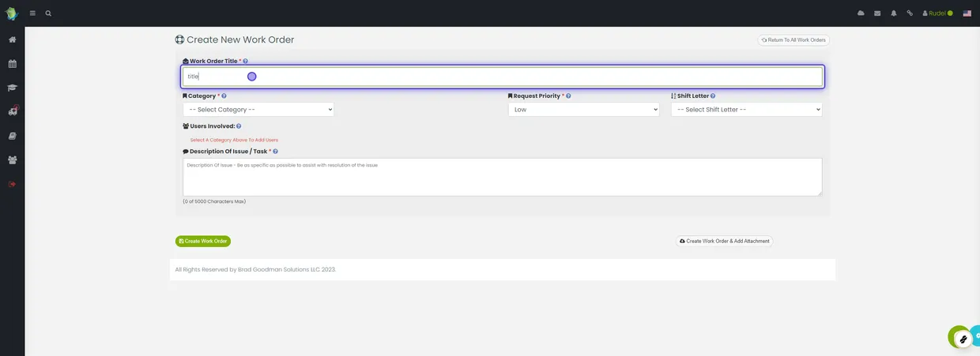Click the link chain icon in top bar
This screenshot has width=980, height=356.
point(910,13)
